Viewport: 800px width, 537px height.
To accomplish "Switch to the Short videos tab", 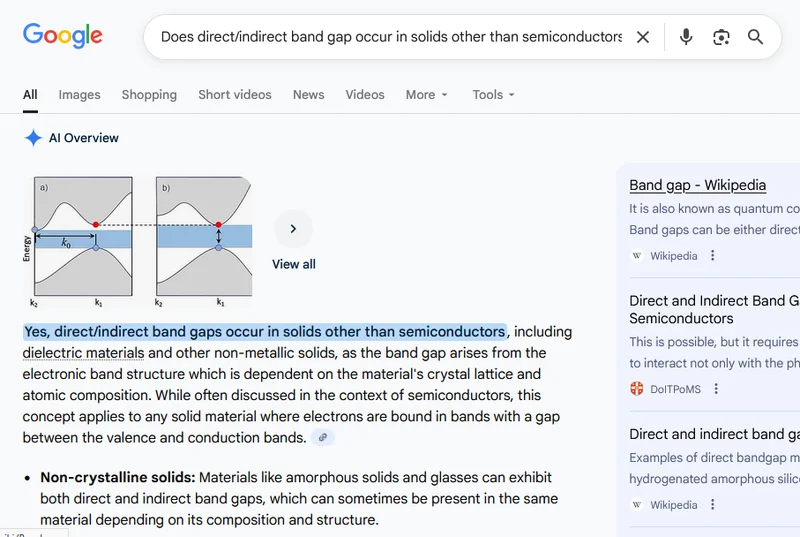I will pyautogui.click(x=234, y=94).
